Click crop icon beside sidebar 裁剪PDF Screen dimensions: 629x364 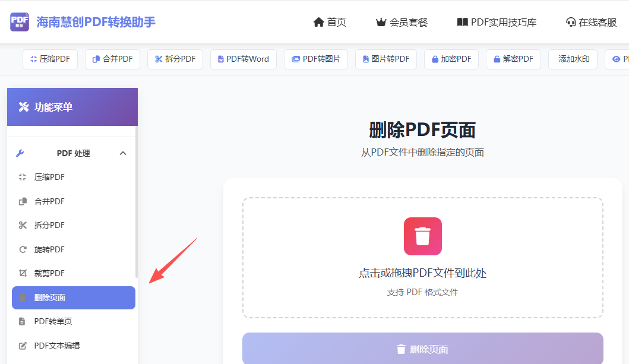click(23, 273)
